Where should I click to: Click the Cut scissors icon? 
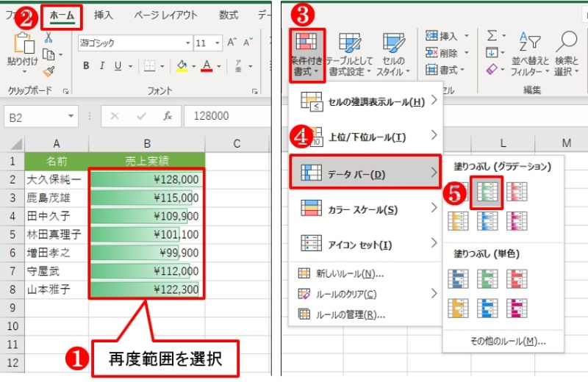pos(48,38)
